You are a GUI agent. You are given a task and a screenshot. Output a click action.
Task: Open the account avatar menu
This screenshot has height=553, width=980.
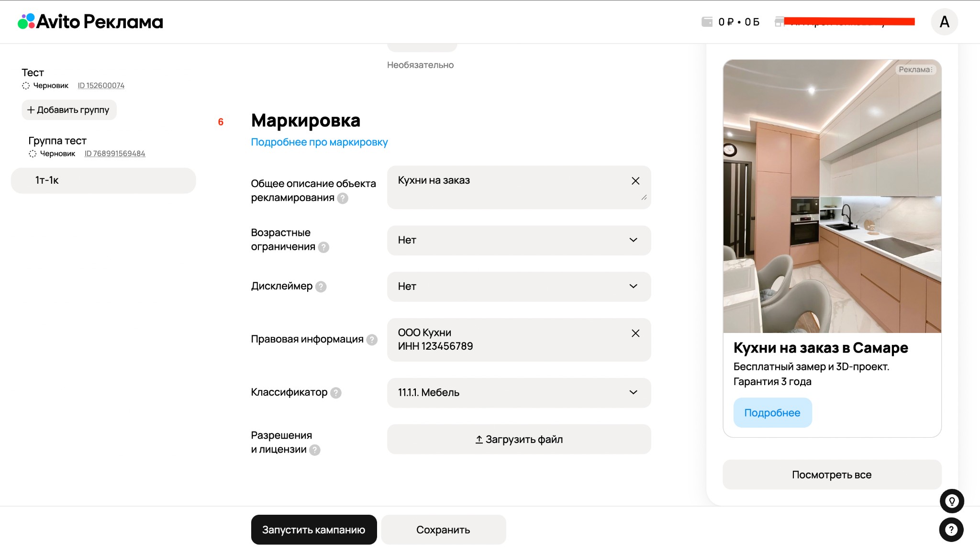click(944, 22)
